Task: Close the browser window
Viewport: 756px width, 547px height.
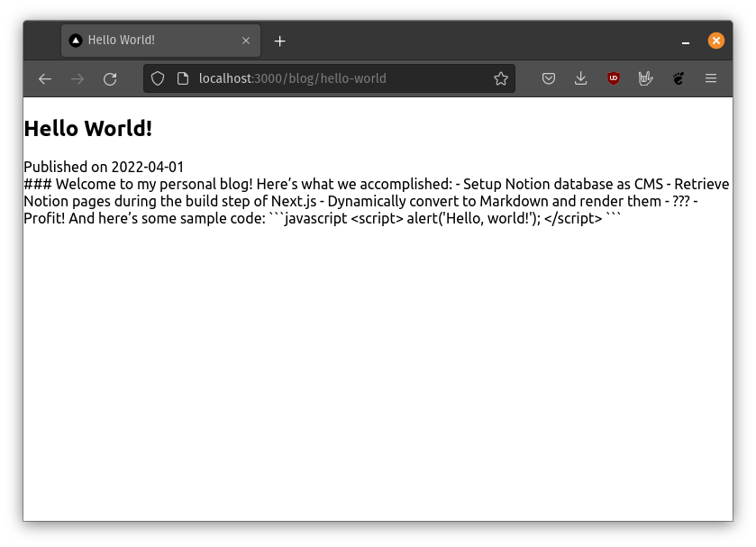Action: (x=716, y=41)
